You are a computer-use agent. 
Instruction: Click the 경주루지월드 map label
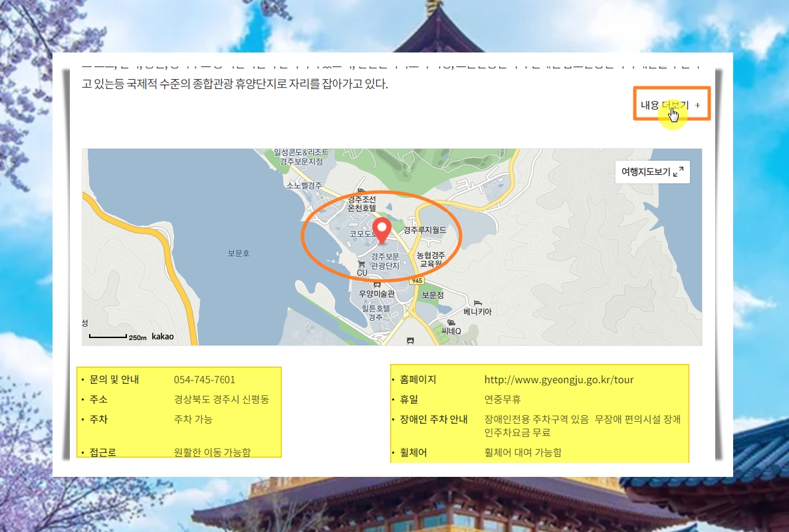425,230
